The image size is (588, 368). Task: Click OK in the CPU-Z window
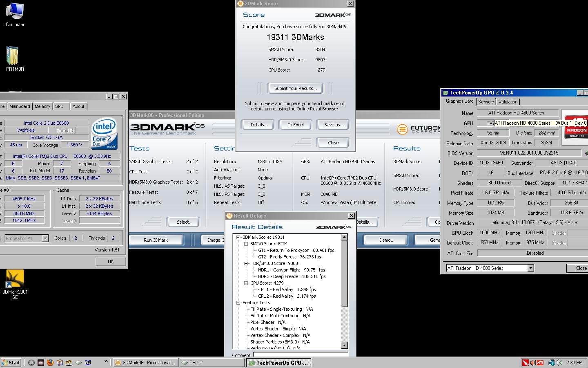[111, 262]
